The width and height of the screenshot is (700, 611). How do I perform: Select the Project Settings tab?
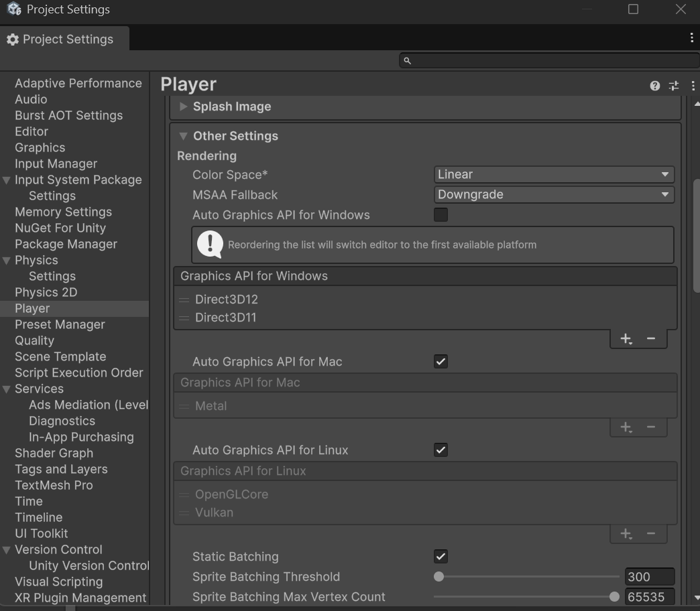[65, 40]
